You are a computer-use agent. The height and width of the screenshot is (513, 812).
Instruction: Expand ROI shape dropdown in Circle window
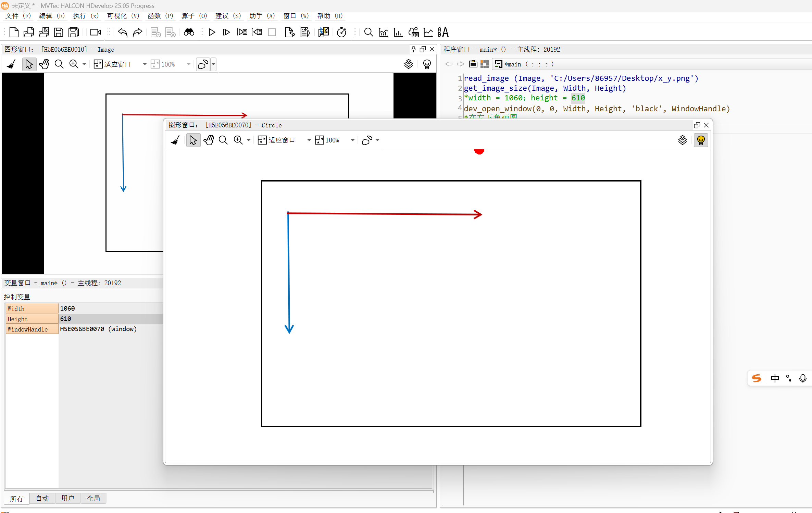point(377,140)
